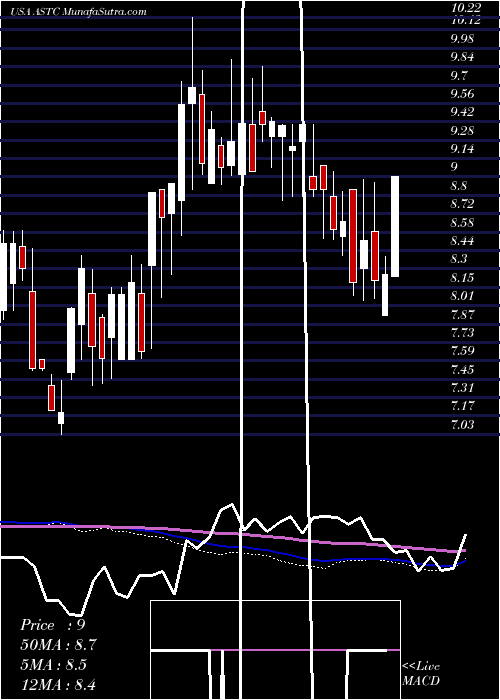Click the 7.31 price axis label
Image resolution: width=500 pixels, height=700 pixels.
[x=462, y=388]
